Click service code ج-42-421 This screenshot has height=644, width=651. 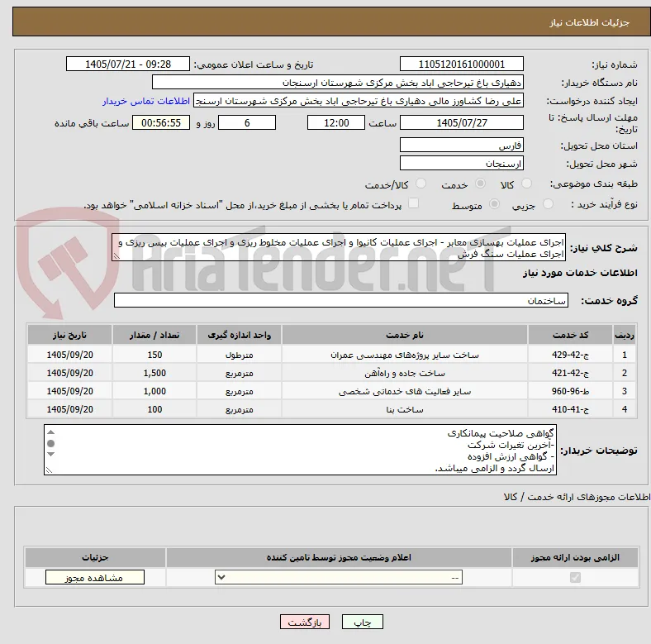coord(571,373)
